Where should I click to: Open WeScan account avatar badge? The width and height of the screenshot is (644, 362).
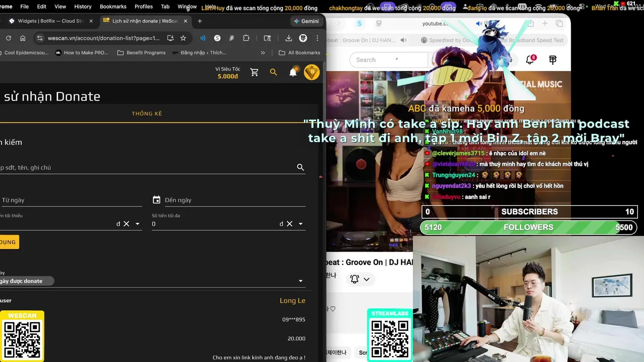pos(312,72)
